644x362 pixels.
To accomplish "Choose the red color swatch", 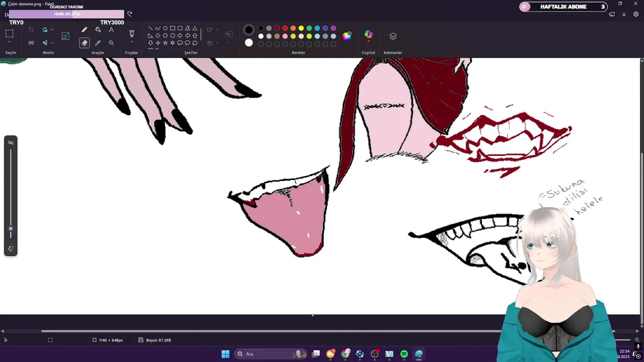I will tap(285, 28).
